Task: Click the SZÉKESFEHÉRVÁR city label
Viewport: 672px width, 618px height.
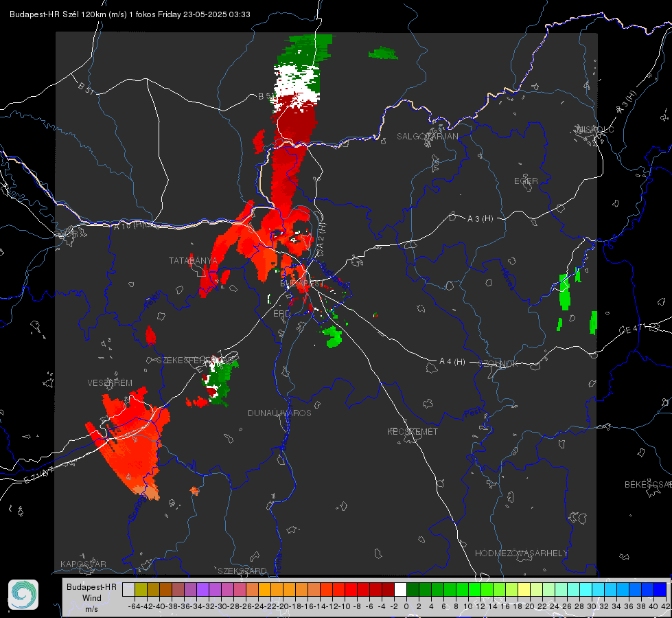Action: (195, 360)
